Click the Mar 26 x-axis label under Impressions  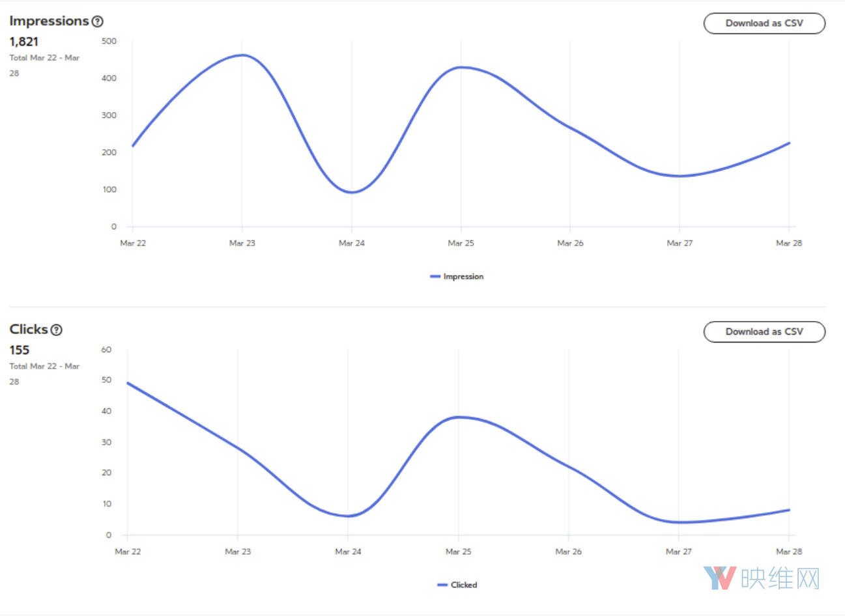click(x=570, y=243)
